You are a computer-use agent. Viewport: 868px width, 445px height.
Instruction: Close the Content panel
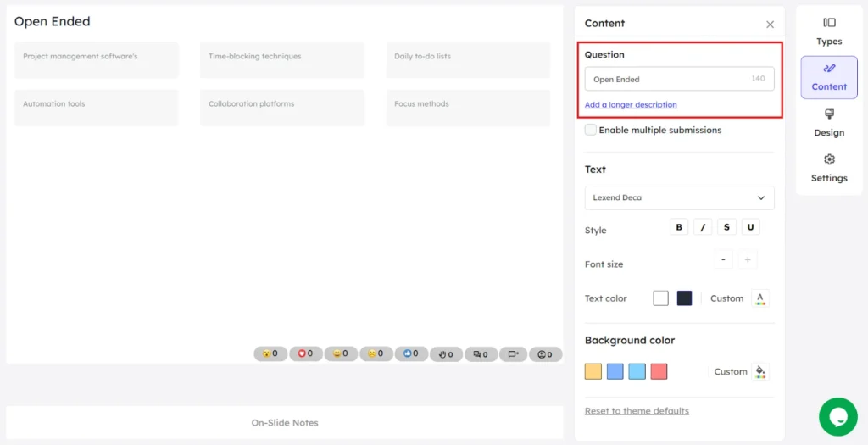pyautogui.click(x=770, y=25)
